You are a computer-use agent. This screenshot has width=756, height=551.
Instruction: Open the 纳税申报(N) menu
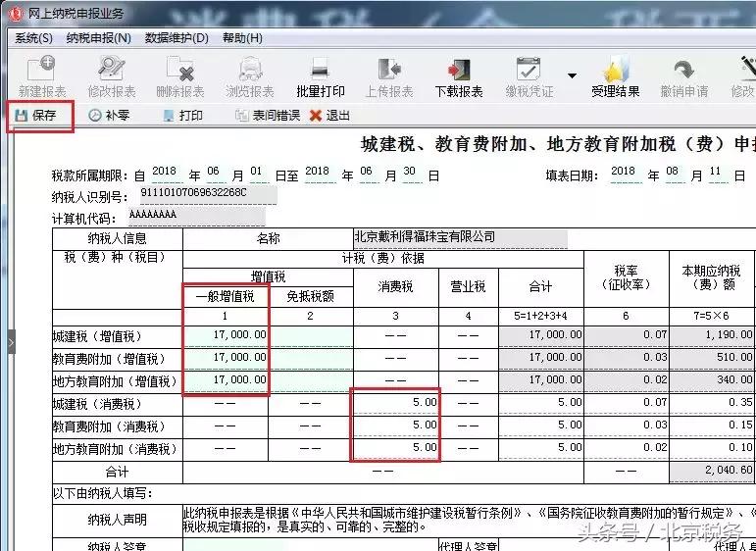coord(99,38)
